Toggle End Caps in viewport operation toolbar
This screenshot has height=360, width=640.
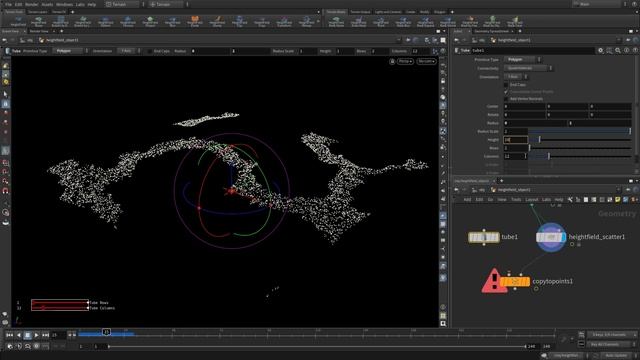coord(149,51)
